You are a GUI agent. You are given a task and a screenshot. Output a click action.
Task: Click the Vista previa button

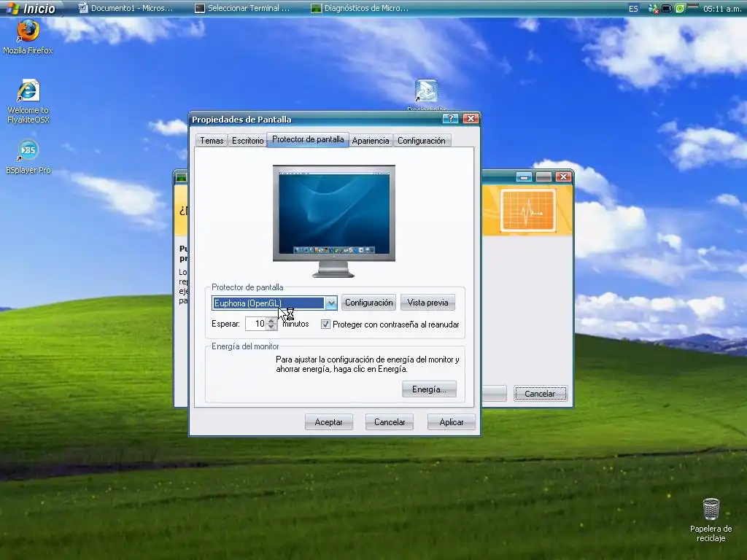click(x=427, y=303)
